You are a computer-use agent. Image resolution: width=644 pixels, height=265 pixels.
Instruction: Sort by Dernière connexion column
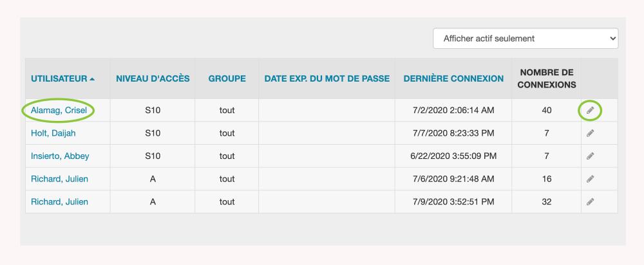(453, 78)
